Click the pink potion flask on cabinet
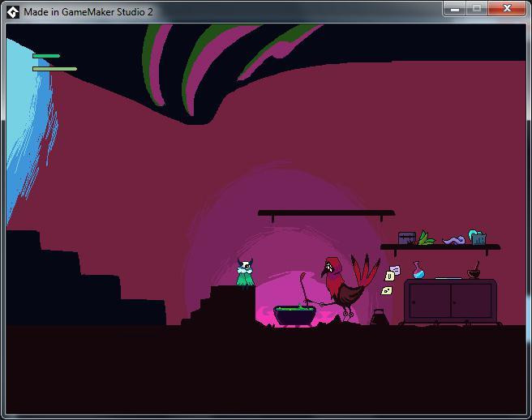Viewport: 532px width, 420px height. click(x=418, y=270)
